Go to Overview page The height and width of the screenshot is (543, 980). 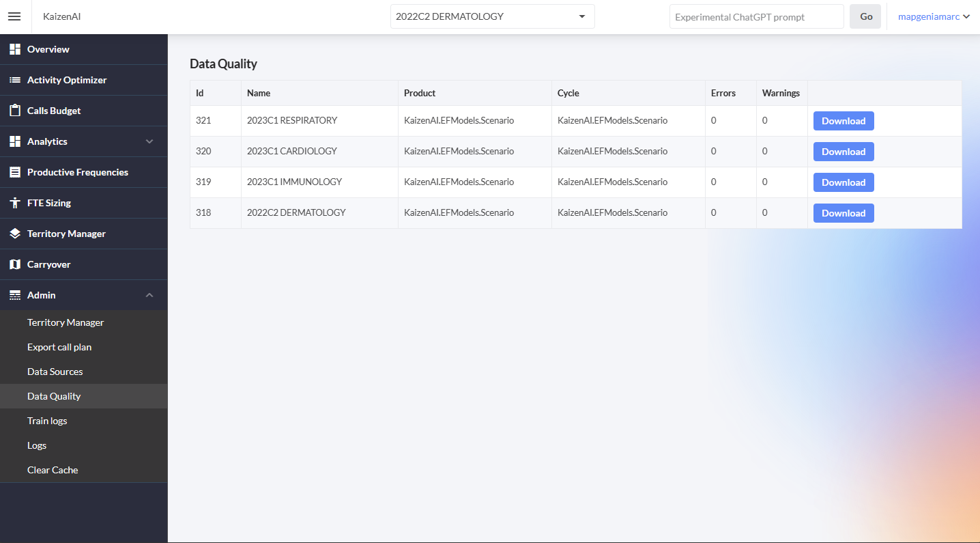[84, 49]
